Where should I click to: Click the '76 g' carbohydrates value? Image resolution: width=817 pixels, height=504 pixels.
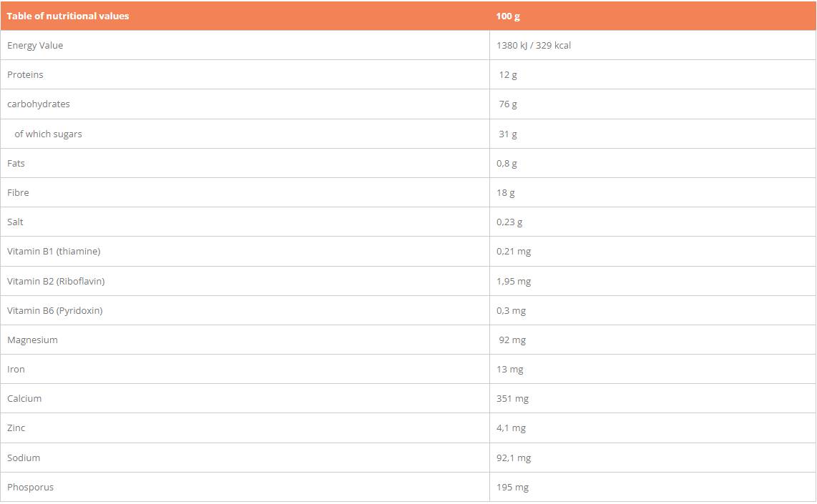pyautogui.click(x=508, y=104)
